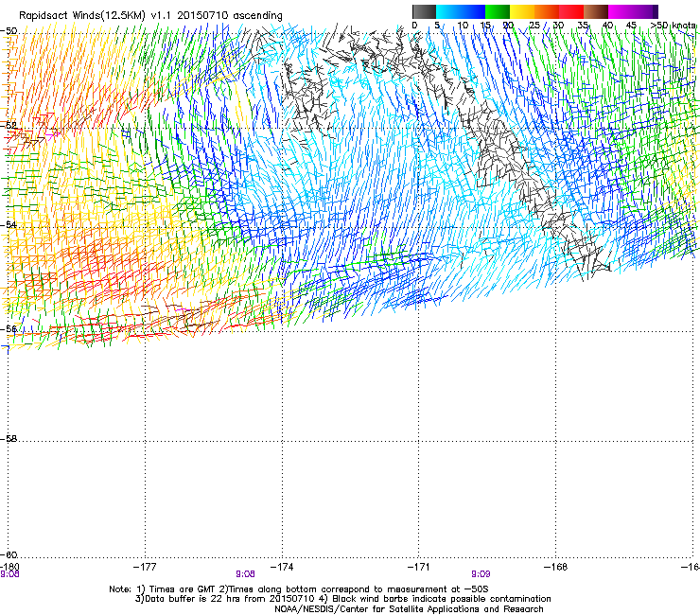Click the purple '9:08' time under -180
This screenshot has width=700, height=615.
(9, 574)
